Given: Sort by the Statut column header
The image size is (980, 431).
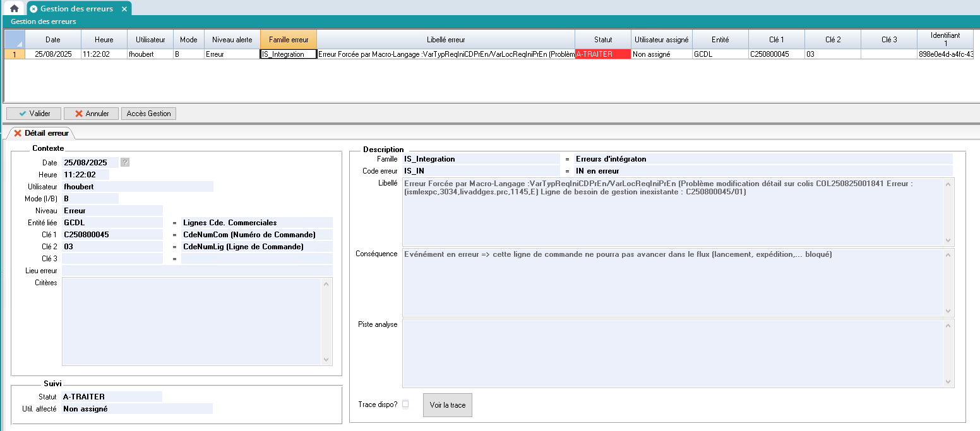Looking at the screenshot, I should point(602,39).
